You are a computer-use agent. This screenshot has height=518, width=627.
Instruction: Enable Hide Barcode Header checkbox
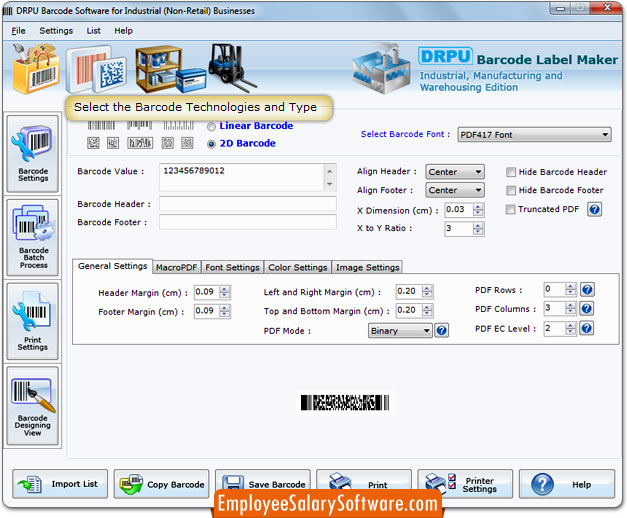click(510, 172)
